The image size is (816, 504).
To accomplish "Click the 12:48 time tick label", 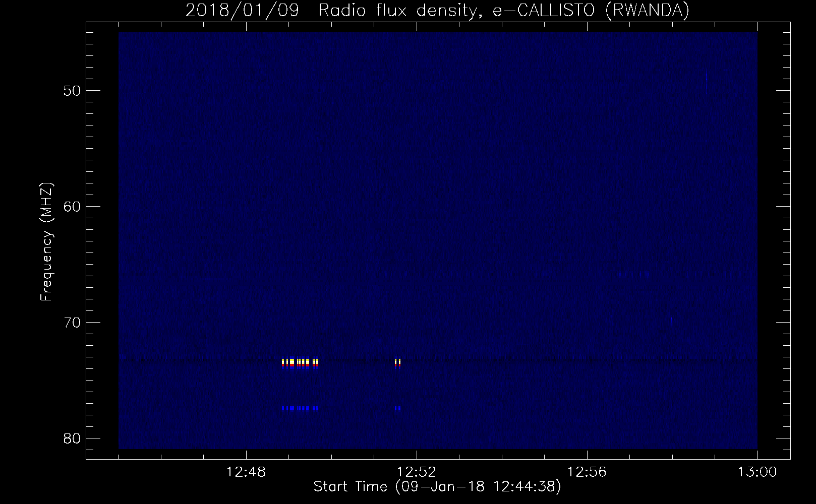I will pos(246,472).
